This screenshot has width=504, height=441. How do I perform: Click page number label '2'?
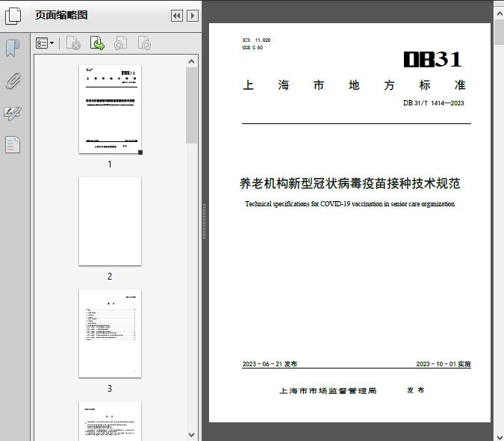point(110,277)
